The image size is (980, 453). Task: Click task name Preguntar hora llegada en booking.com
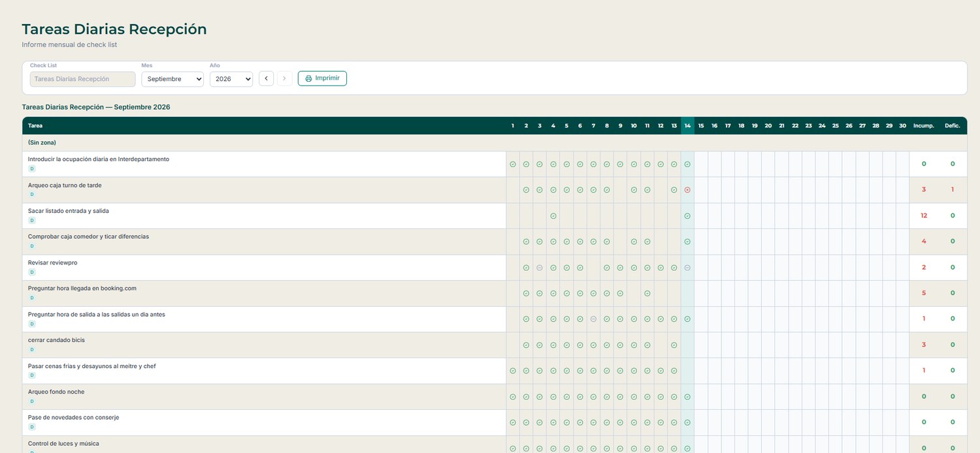pos(82,289)
